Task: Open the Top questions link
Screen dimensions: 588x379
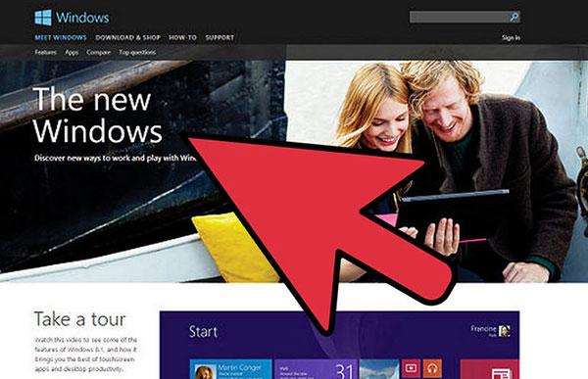Action: coord(137,52)
